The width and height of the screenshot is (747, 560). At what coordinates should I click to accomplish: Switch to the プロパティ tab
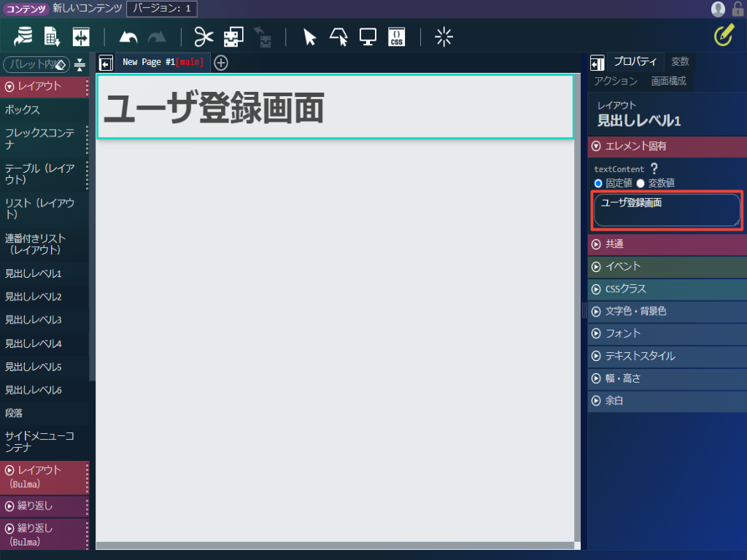[635, 61]
